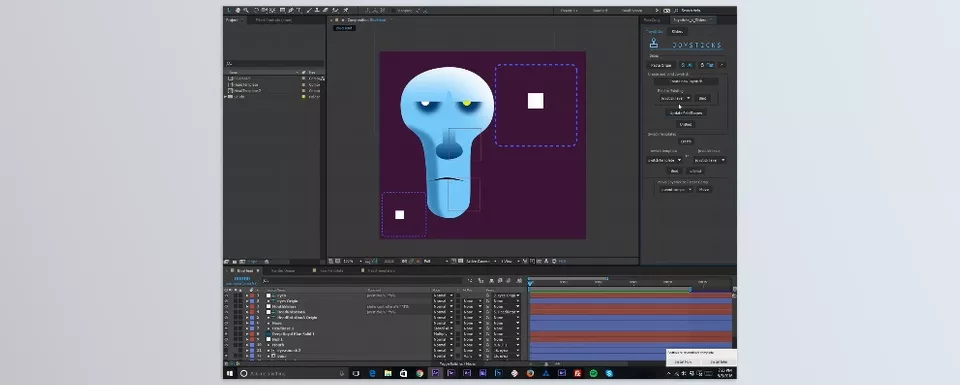Hide the eyes Origin layer eye toggle
960x385 pixels.
pos(226,301)
